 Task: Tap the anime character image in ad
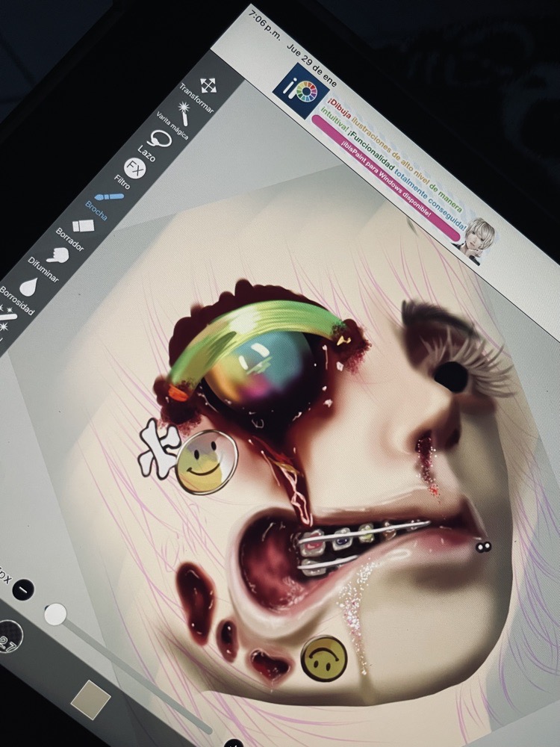point(478,238)
